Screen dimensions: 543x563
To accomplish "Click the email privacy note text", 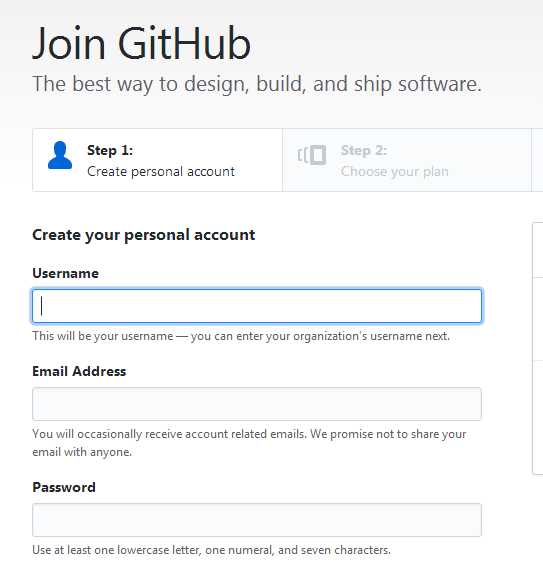I will pos(249,443).
